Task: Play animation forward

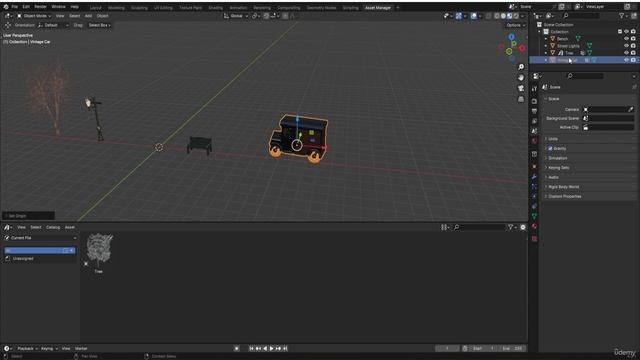Action: tap(271, 349)
